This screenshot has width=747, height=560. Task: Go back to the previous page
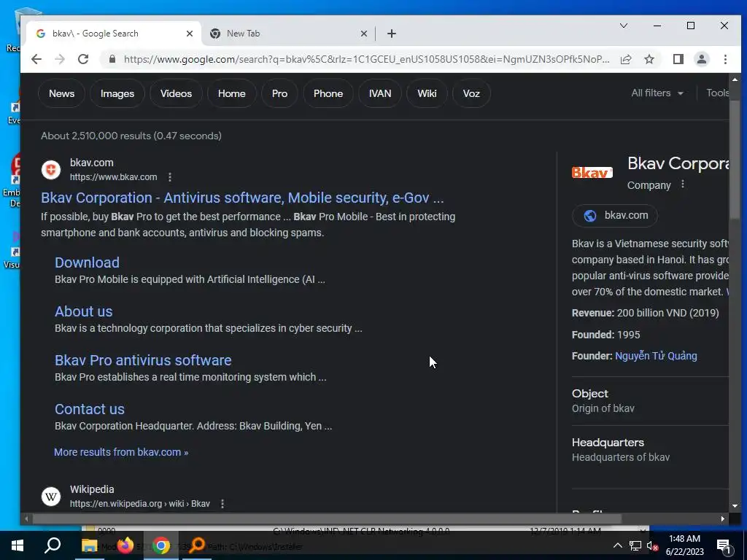point(36,59)
